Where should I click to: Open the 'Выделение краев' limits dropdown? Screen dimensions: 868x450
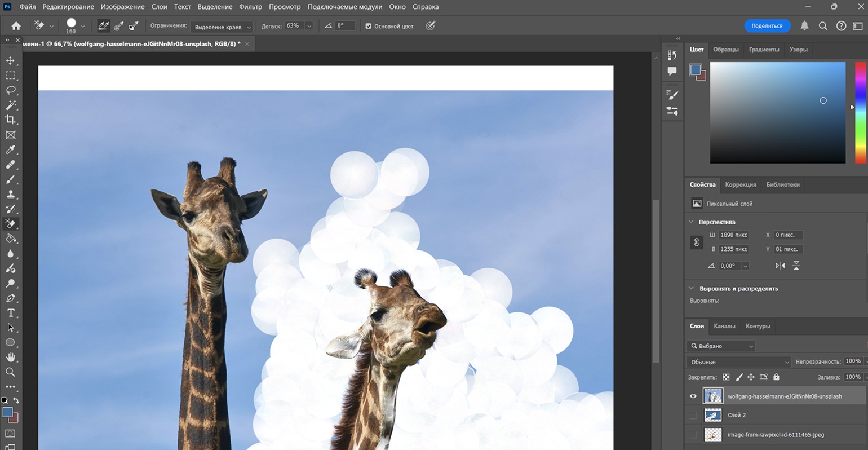[x=222, y=27]
